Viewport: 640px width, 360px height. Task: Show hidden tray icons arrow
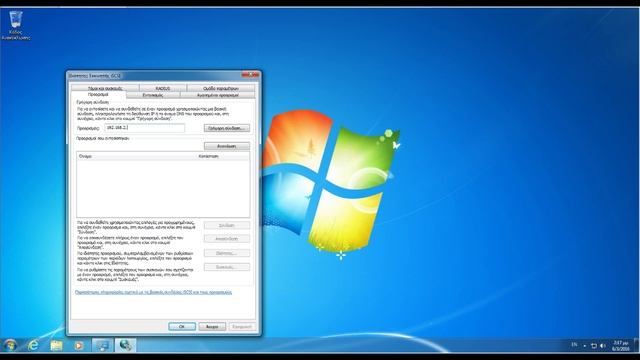pos(584,346)
